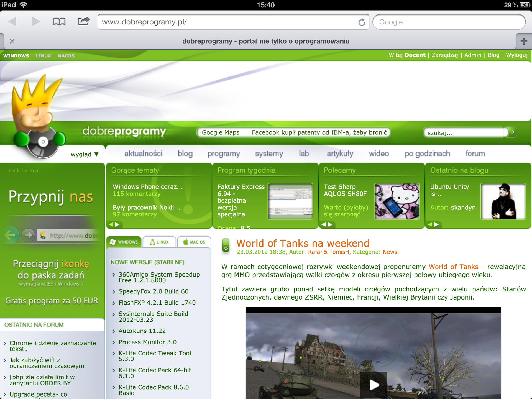Click the Faktury Express screenshot thumbnail

coord(290,201)
